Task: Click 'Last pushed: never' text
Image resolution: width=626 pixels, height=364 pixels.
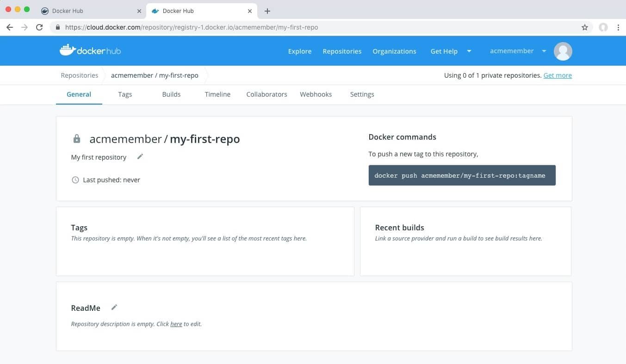Action: coord(112,180)
